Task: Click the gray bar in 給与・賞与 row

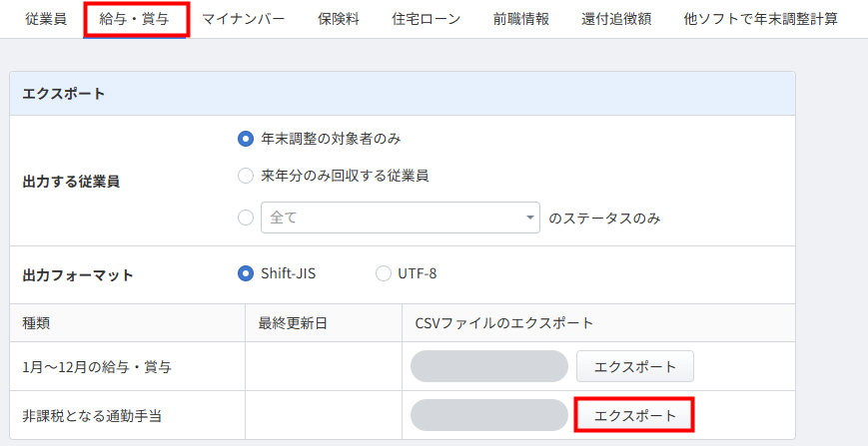Action: pos(489,366)
